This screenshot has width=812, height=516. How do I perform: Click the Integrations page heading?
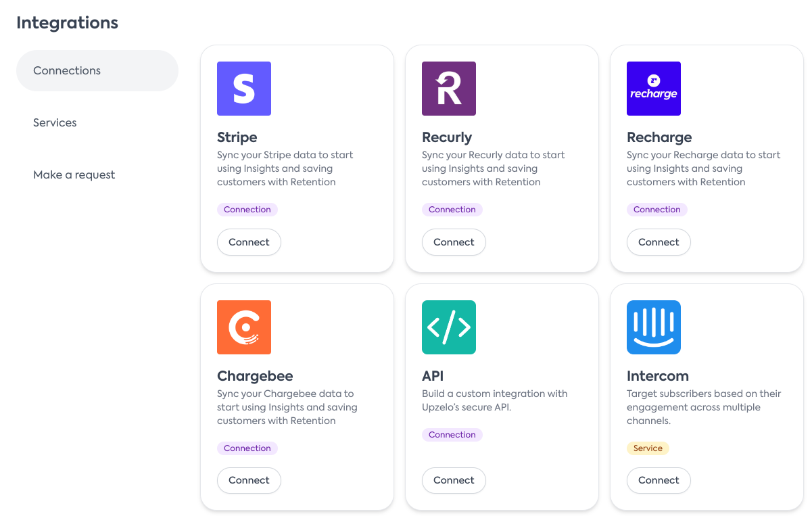[67, 23]
